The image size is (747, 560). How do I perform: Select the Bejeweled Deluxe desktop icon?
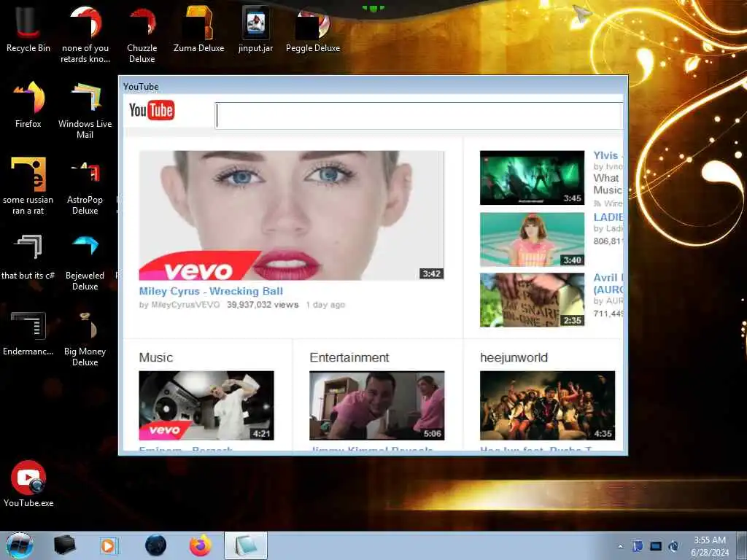point(85,262)
